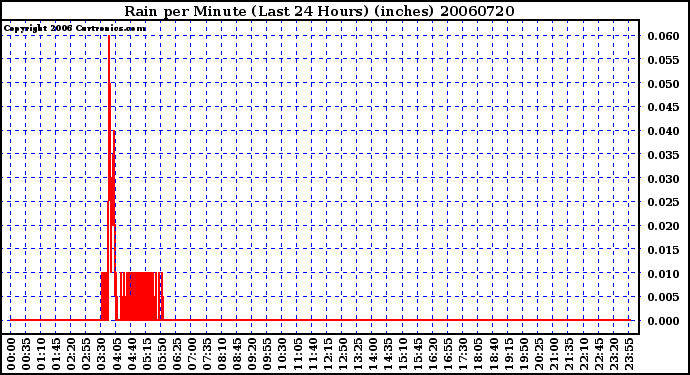Pick the 14:35 x-axis label
Image resolution: width=690 pixels, height=375 pixels.
click(x=387, y=354)
